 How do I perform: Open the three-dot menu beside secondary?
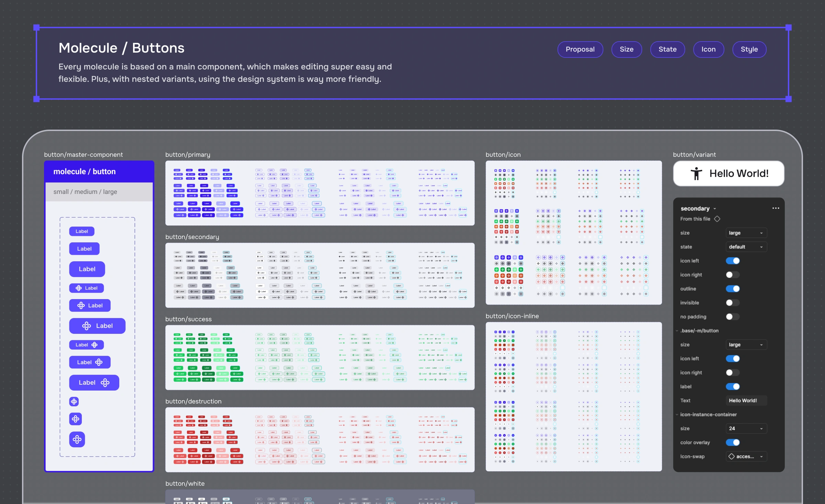coord(775,208)
